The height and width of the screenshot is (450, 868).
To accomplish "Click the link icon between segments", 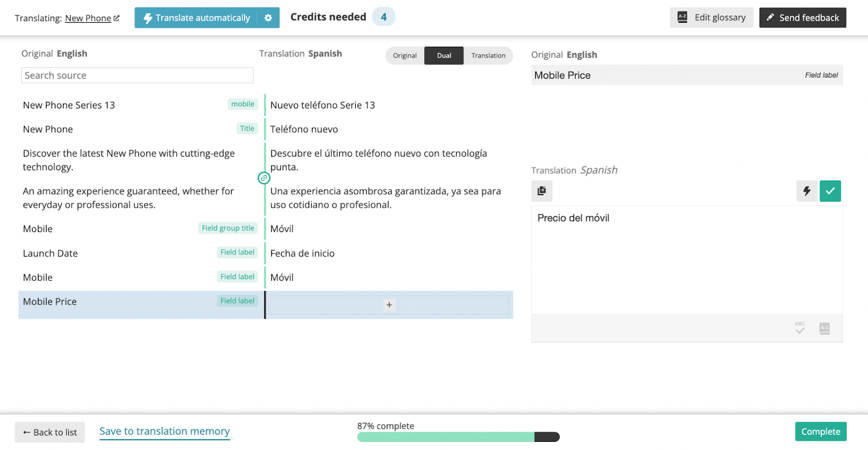I will point(264,178).
